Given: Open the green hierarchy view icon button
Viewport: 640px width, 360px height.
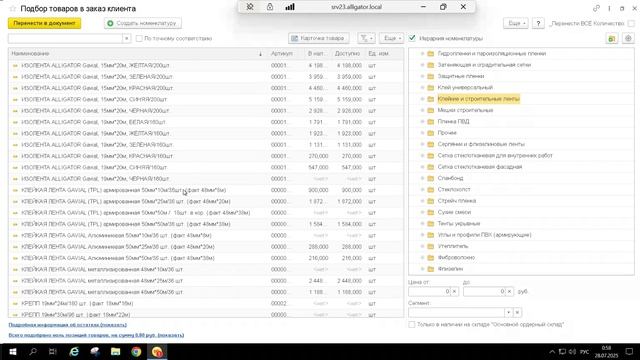Looking at the screenshot, I should [612, 38].
